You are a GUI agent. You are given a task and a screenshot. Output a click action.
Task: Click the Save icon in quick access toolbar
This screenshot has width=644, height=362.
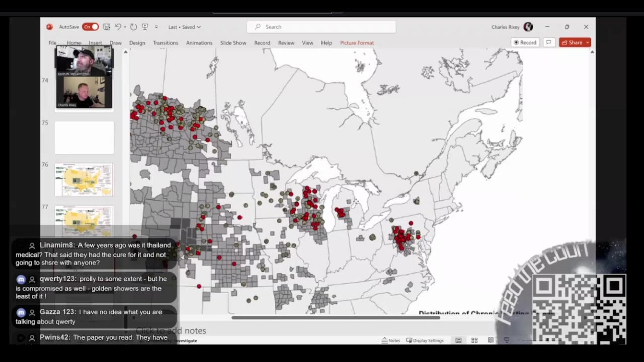(x=107, y=27)
